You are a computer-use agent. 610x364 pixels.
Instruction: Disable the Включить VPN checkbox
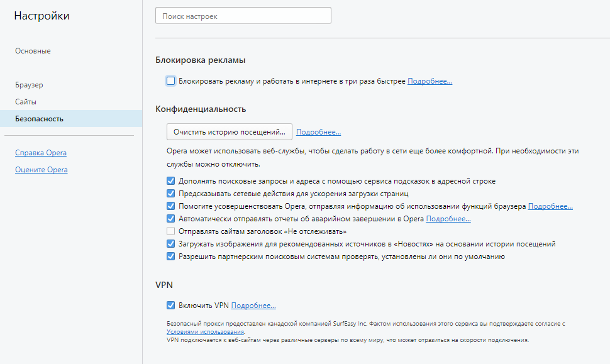(x=171, y=306)
